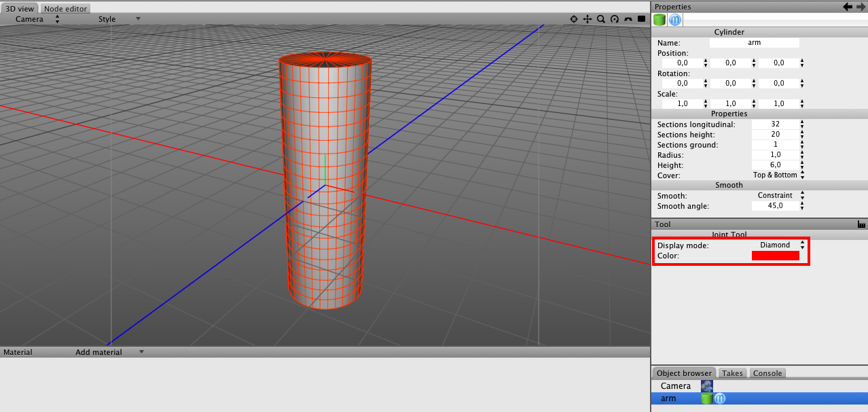Click the green cylinder icon in Properties
Screen dimensions: 868x412
pyautogui.click(x=659, y=20)
